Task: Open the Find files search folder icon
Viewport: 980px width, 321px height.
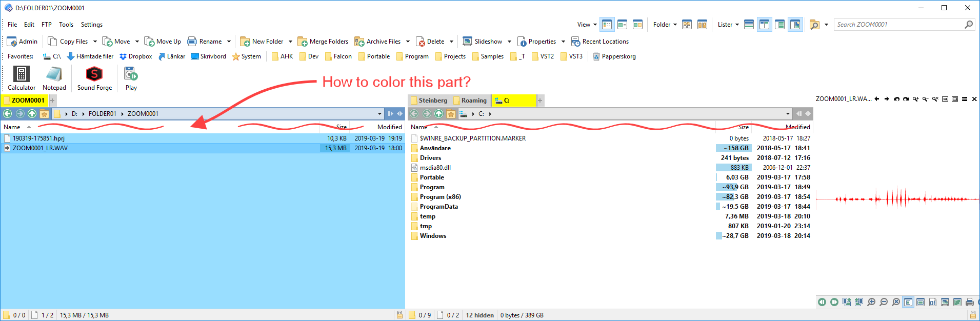Action: pos(814,25)
